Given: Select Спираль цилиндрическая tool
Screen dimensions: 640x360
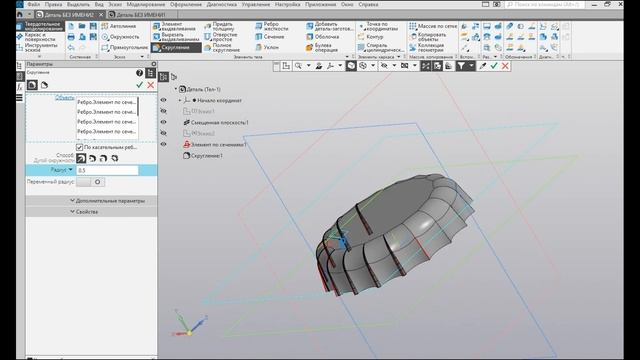Looking at the screenshot, I should (381, 47).
